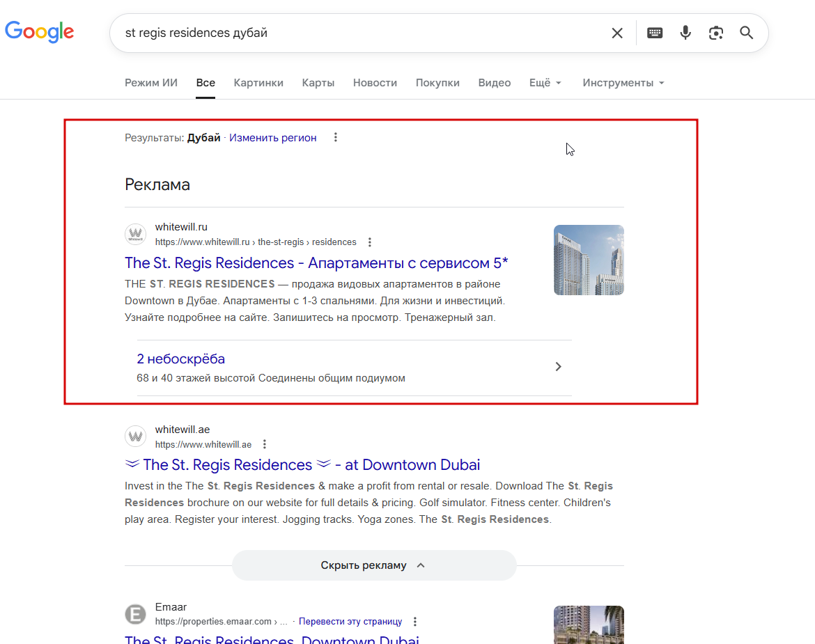Expand the Ещё dropdown

pos(545,83)
